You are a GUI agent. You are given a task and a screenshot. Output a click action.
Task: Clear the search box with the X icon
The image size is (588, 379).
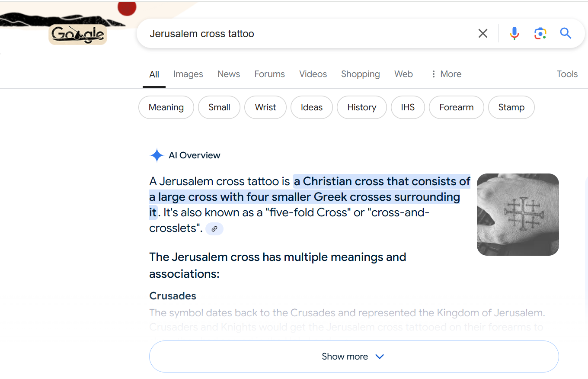coord(483,33)
